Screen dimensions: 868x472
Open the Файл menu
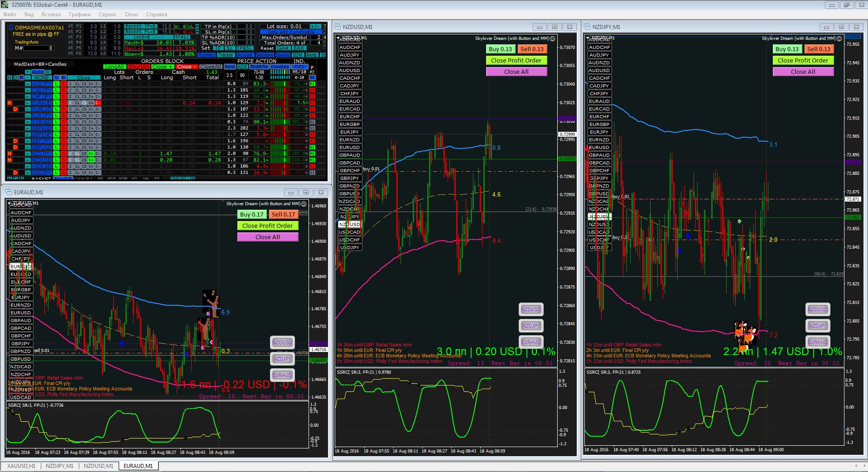(10, 14)
